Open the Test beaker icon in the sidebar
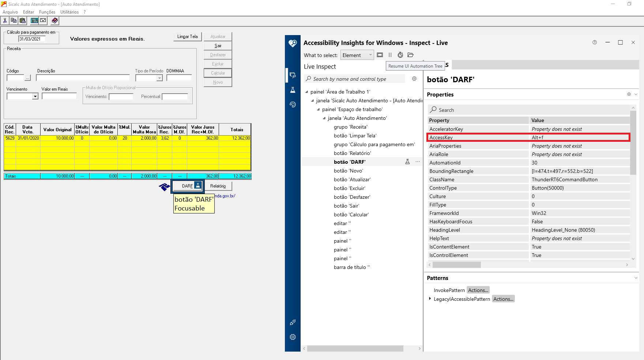 pos(293,90)
